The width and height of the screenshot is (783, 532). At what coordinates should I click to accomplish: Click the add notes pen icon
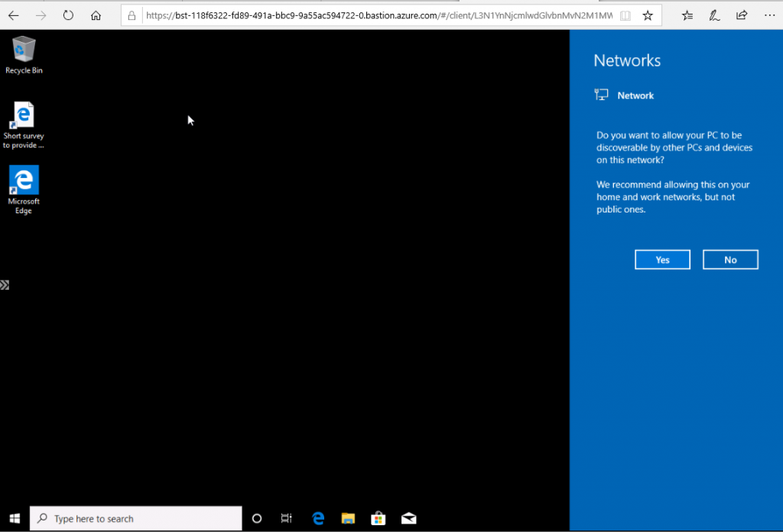click(714, 15)
